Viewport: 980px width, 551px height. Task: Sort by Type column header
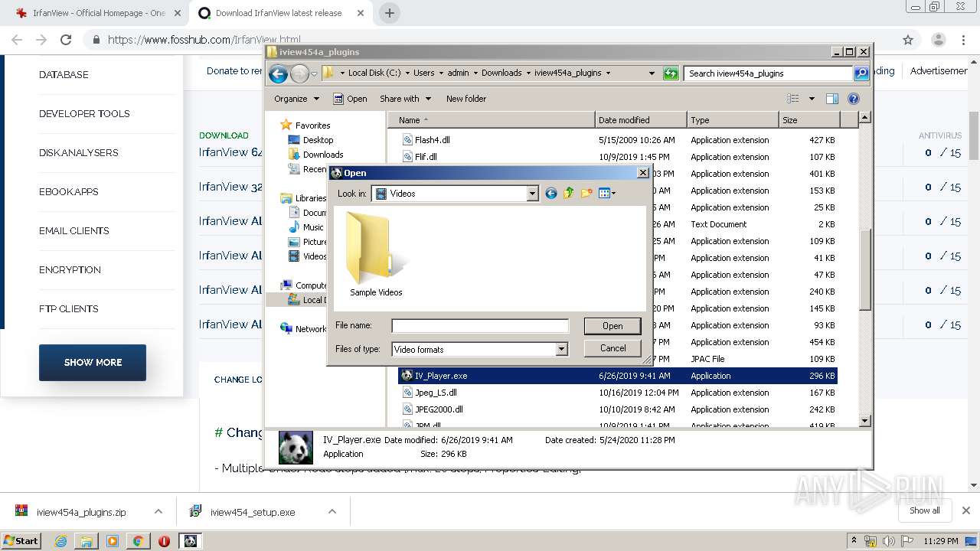(x=732, y=120)
